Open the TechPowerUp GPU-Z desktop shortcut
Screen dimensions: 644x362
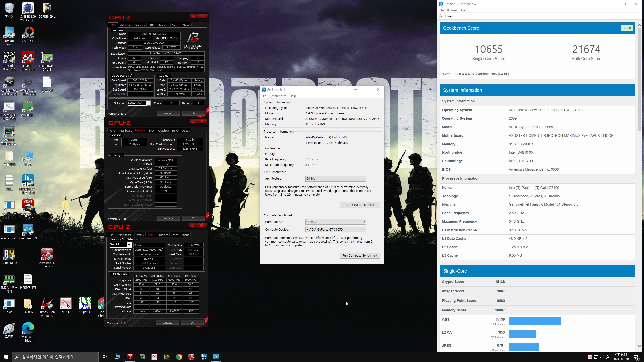[x=47, y=61]
